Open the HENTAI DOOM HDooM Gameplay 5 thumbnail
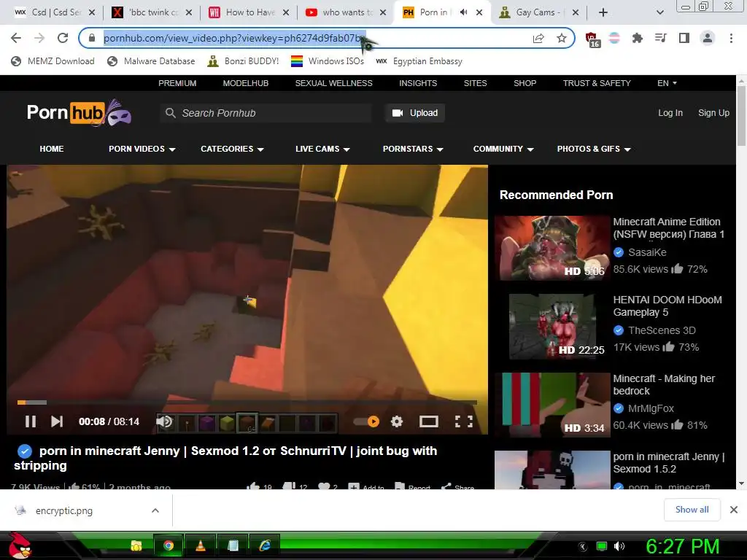 click(x=552, y=326)
